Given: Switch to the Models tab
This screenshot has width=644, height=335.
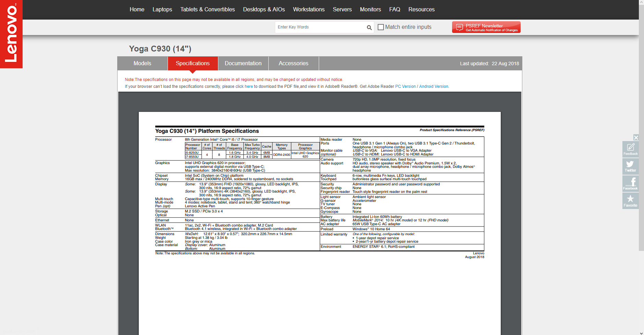Looking at the screenshot, I should [143, 63].
